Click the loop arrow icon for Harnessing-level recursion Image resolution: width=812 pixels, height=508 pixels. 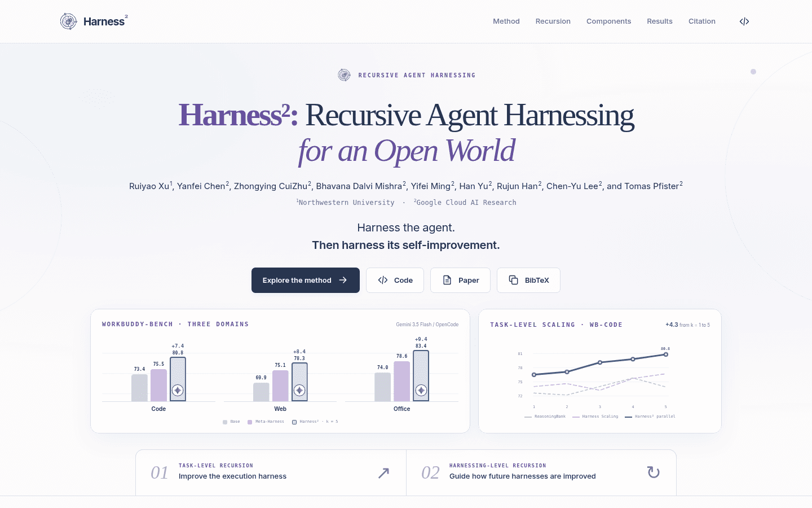(x=654, y=472)
